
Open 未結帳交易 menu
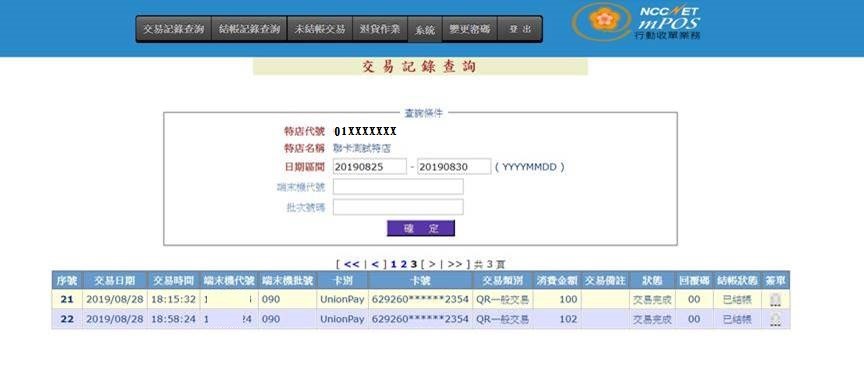[x=320, y=29]
